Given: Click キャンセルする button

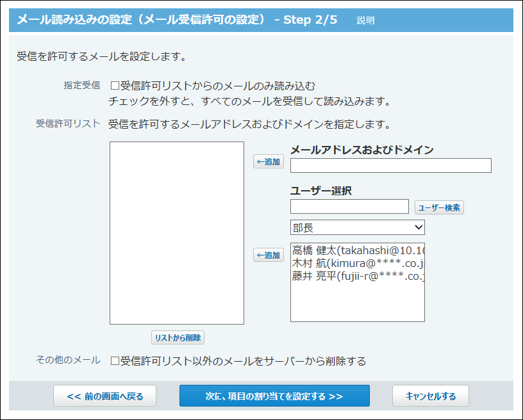Looking at the screenshot, I should [x=431, y=396].
